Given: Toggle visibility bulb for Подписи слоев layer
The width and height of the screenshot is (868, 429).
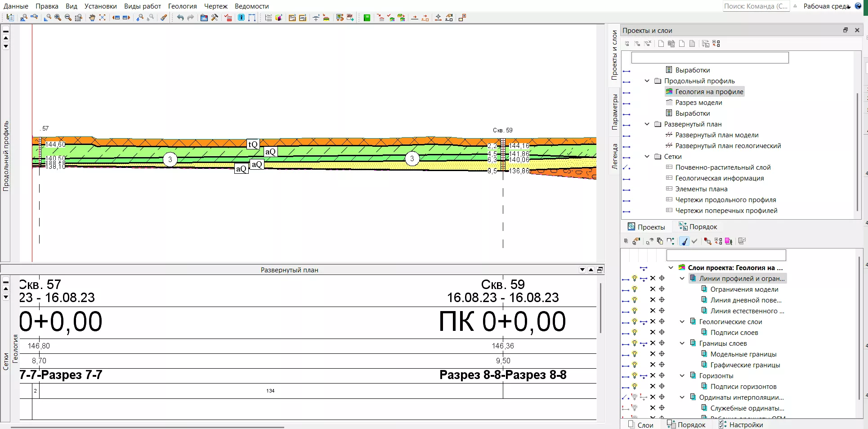Looking at the screenshot, I should (634, 332).
